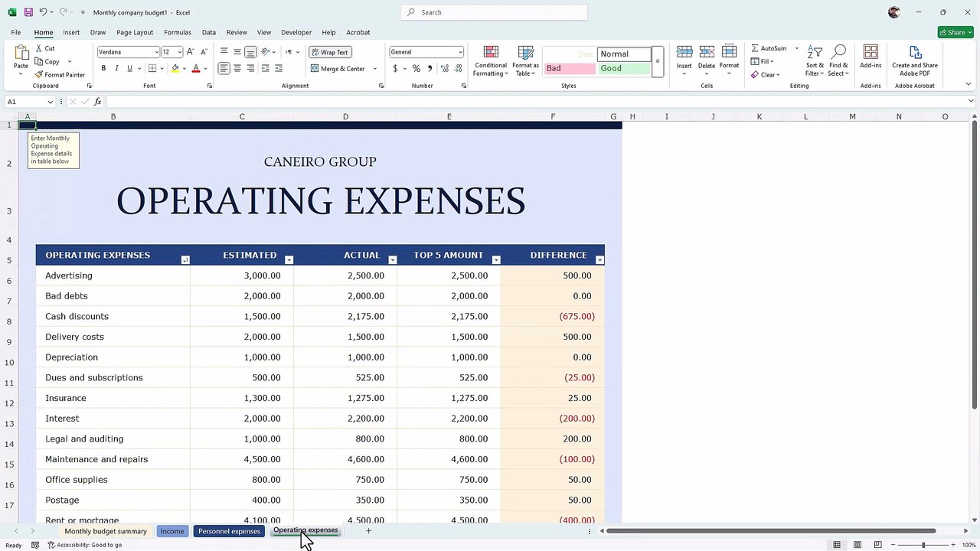Apply the red font color
The image size is (980, 551).
(x=196, y=68)
